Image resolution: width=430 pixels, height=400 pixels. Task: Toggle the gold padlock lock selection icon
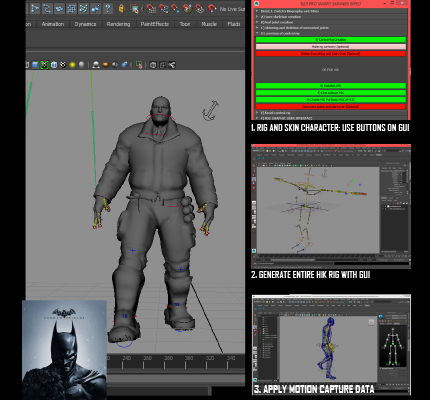click(122, 8)
